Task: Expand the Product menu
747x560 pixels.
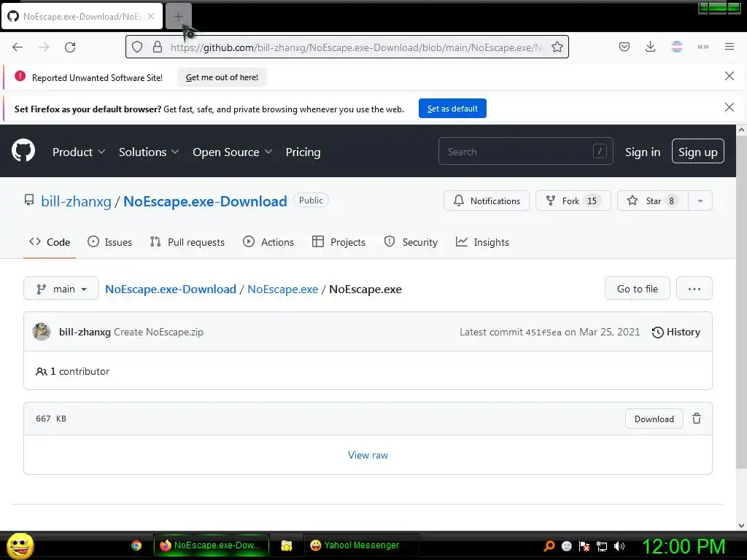Action: click(79, 152)
